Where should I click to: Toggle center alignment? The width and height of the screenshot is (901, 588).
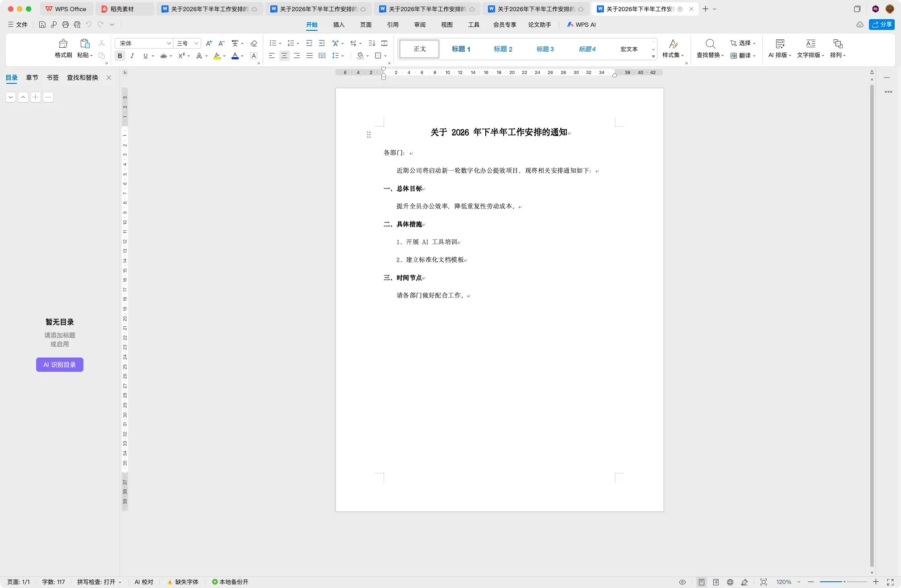pos(284,56)
